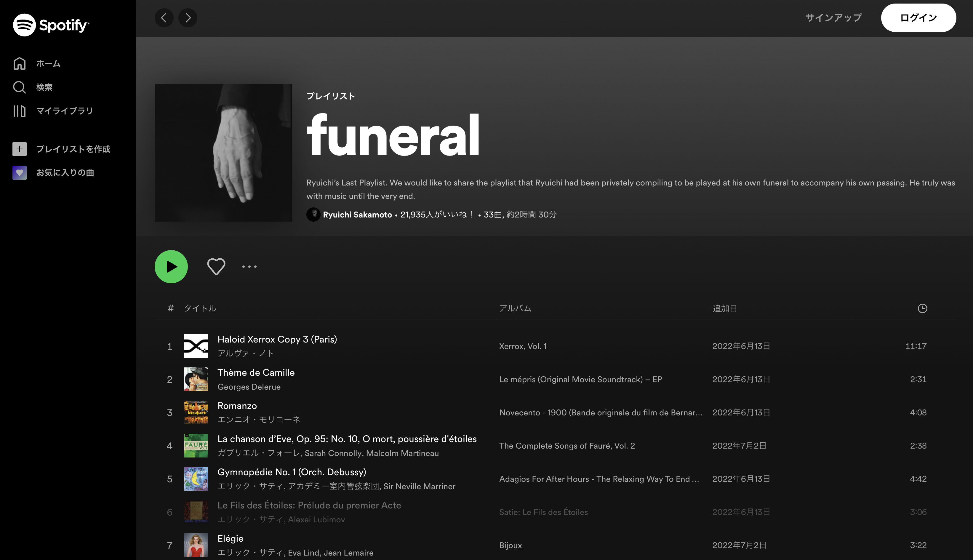Click Romanzo album art thumbnail
Image resolution: width=973 pixels, height=560 pixels.
(x=196, y=412)
